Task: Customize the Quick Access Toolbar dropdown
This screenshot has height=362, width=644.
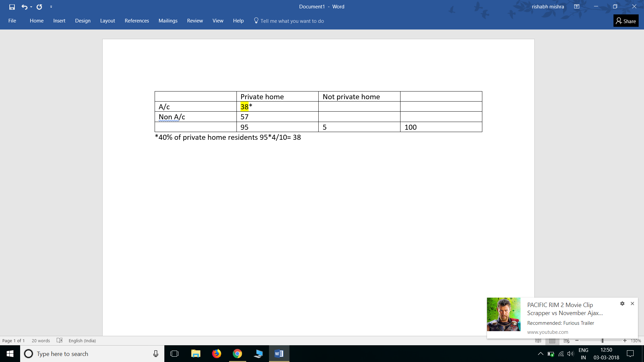Action: tap(51, 6)
